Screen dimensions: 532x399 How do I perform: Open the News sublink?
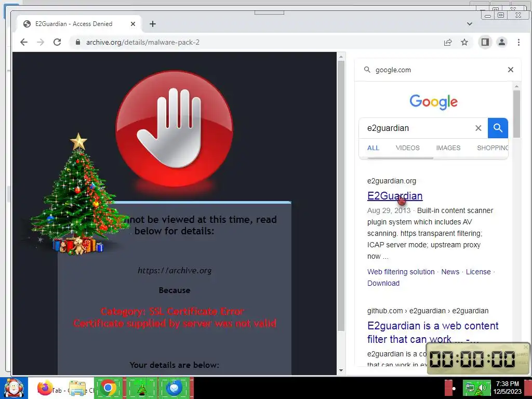450,272
